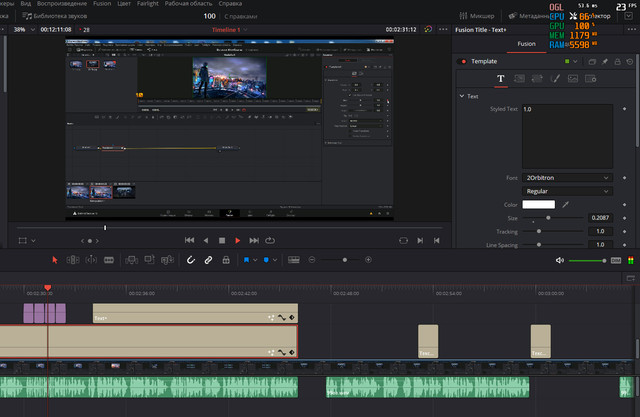Open Справка menu

[x=230, y=3]
